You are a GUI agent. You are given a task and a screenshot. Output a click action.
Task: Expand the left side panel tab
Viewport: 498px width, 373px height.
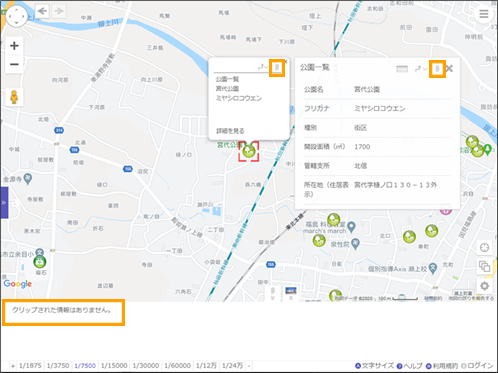click(4, 203)
